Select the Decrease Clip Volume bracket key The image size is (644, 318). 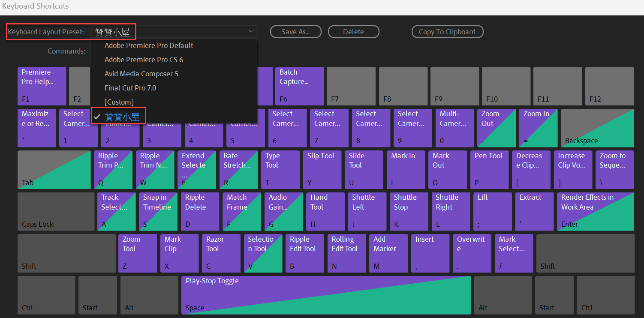531,170
